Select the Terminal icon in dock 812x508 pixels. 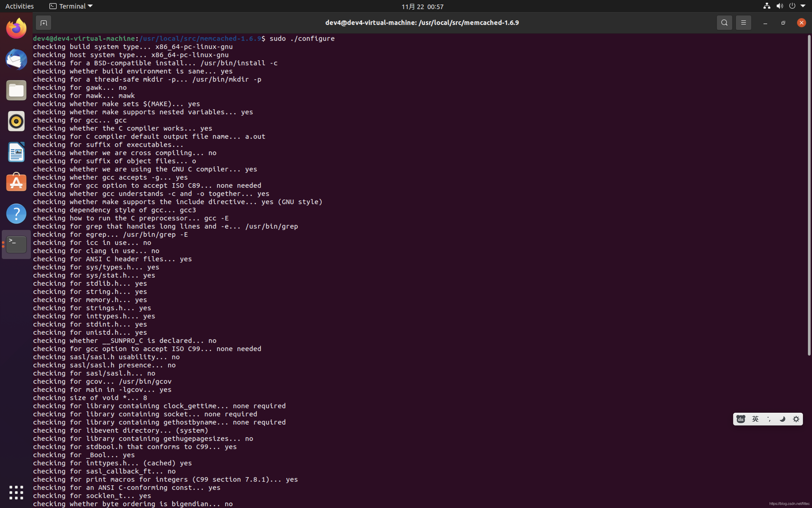[x=16, y=244]
